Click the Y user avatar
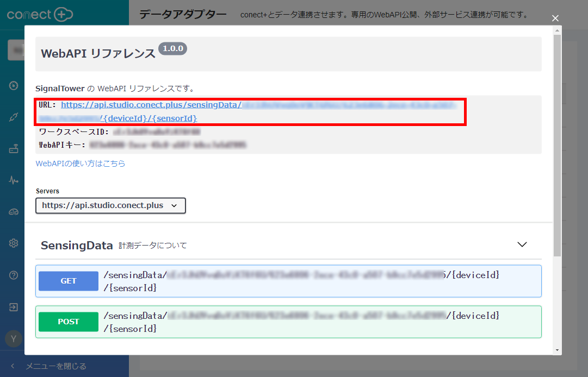 point(14,339)
